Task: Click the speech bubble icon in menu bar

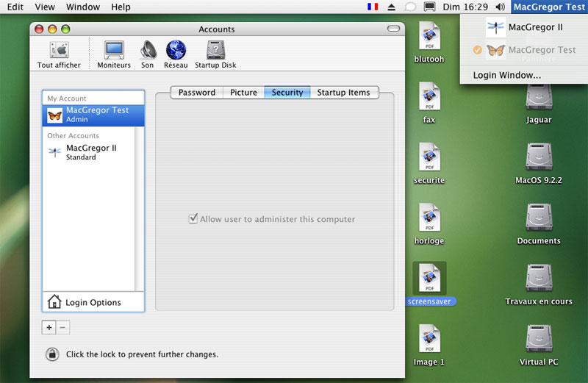Action: coord(410,7)
